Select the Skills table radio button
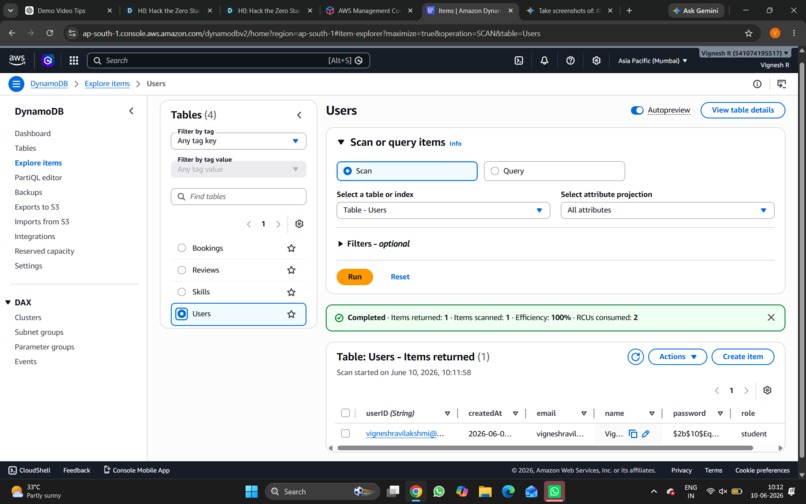 pos(181,292)
